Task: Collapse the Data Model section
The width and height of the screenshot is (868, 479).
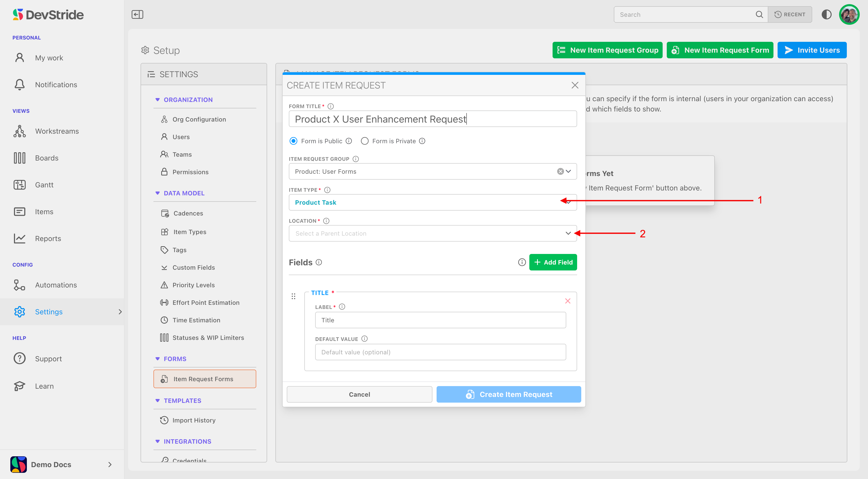Action: (157, 193)
